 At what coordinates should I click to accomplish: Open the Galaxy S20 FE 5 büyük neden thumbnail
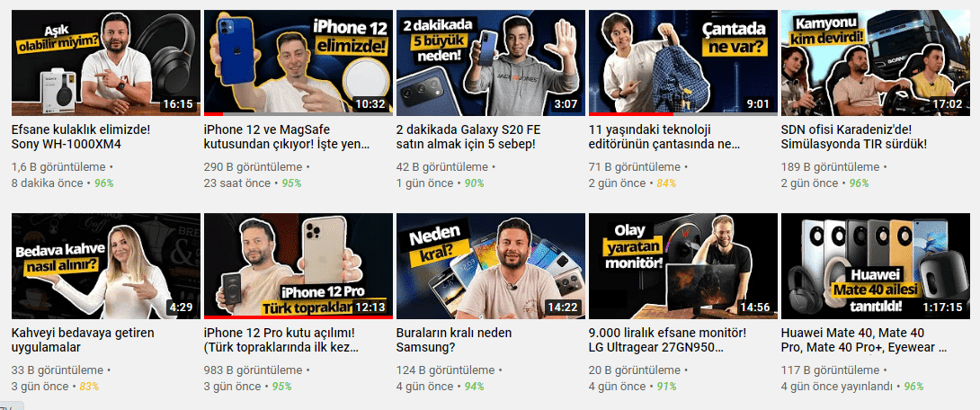(491, 63)
